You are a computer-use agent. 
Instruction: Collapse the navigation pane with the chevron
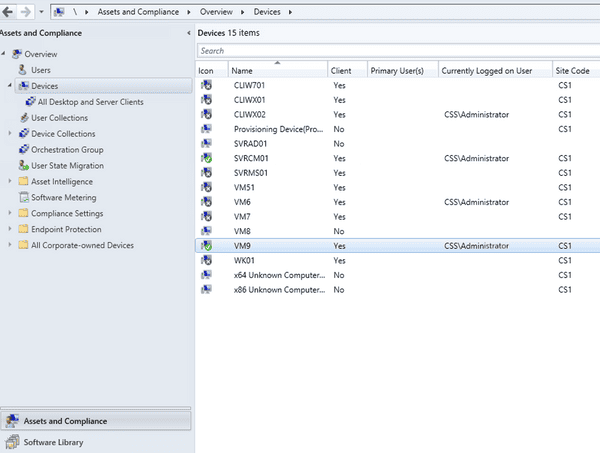click(189, 33)
